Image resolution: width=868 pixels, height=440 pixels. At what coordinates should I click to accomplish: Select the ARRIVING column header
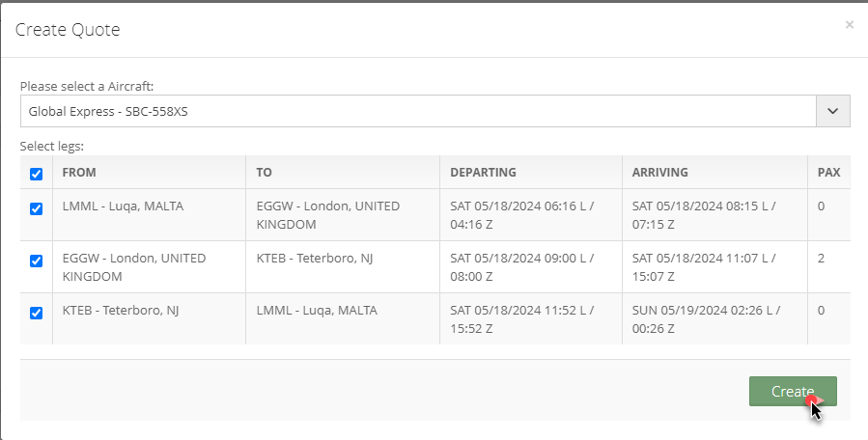(x=659, y=172)
